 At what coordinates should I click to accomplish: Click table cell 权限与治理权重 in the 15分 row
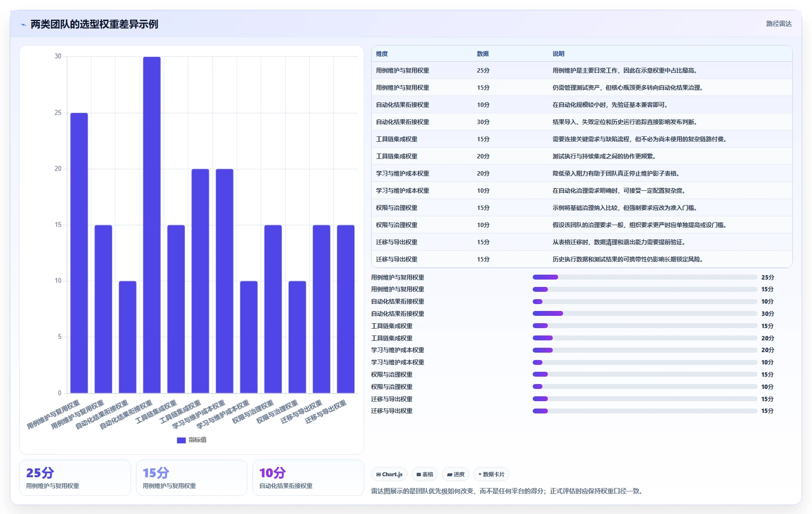coord(397,208)
